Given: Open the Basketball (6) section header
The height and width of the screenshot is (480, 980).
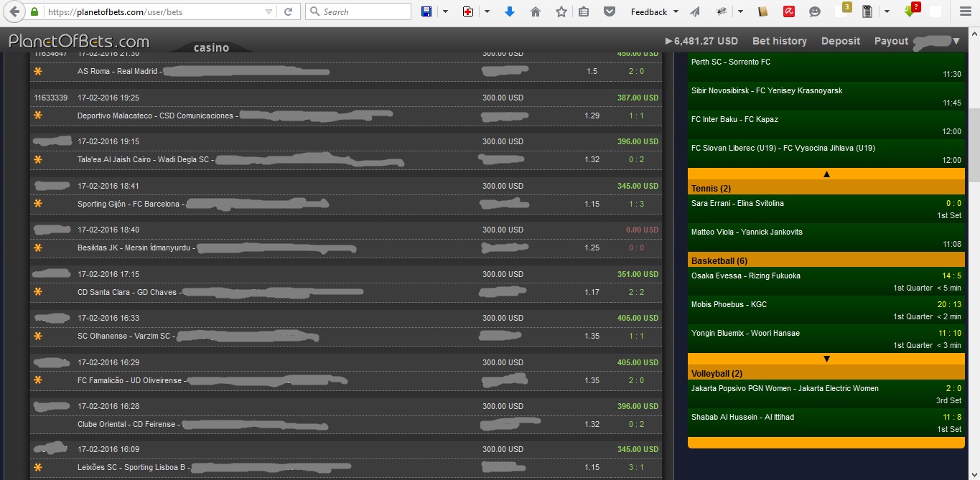Looking at the screenshot, I should click(826, 260).
